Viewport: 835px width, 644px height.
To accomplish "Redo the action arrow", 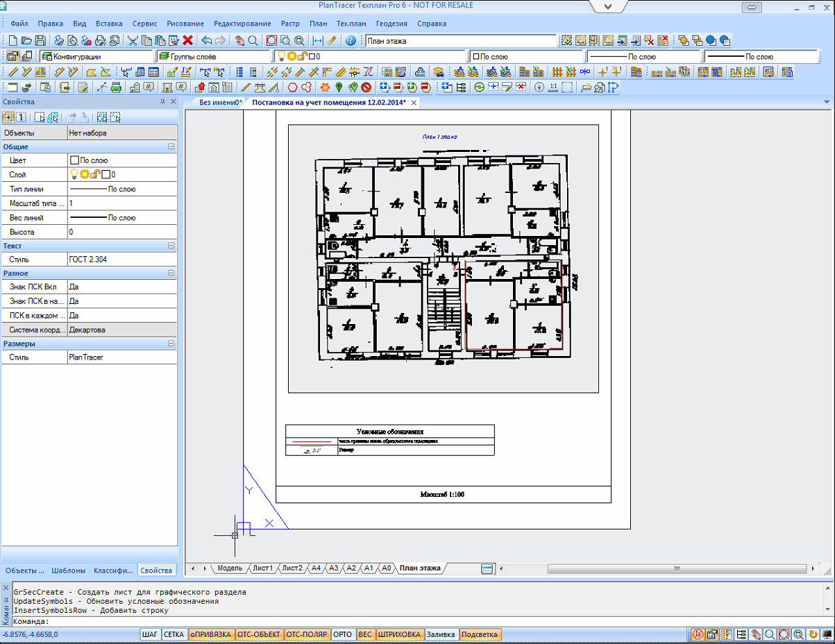I will point(220,41).
